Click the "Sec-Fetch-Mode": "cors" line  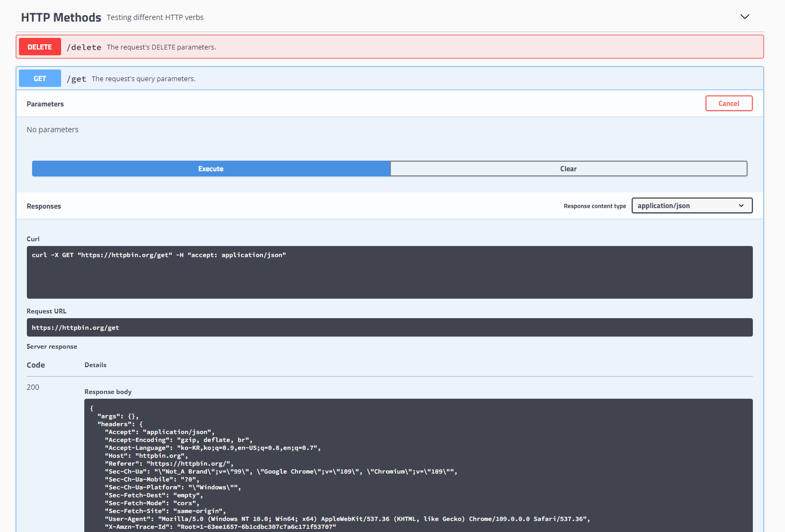[x=152, y=503]
